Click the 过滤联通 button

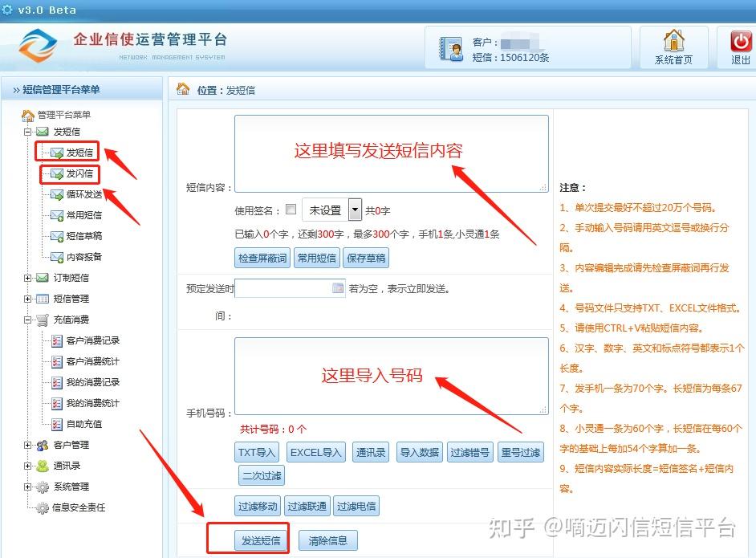307,507
